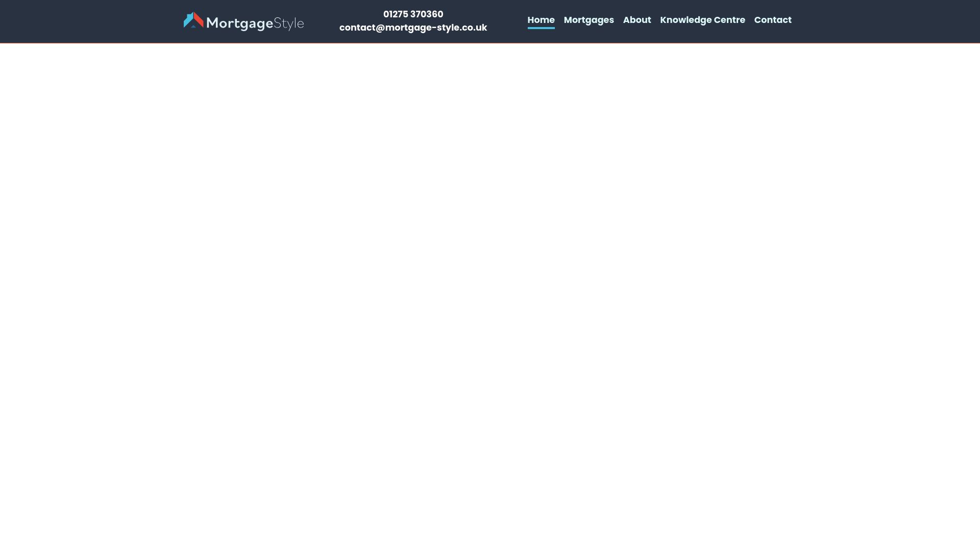Image resolution: width=980 pixels, height=551 pixels.
Task: Open the Mortgages navigation menu
Action: coord(589,19)
